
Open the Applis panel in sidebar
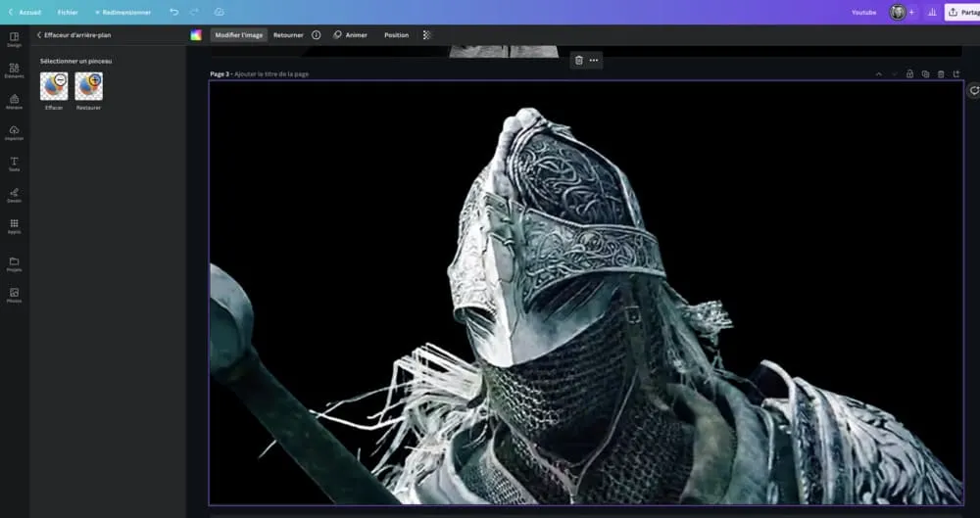[14, 227]
